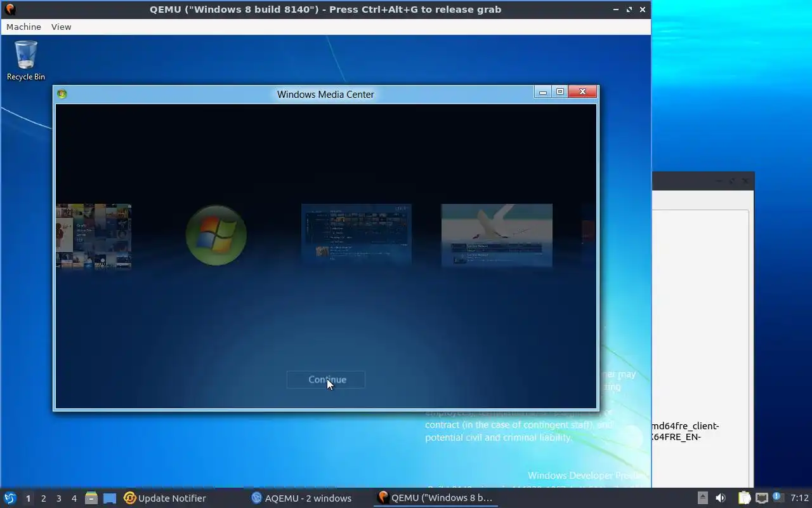Switch to workspace 2

point(43,498)
